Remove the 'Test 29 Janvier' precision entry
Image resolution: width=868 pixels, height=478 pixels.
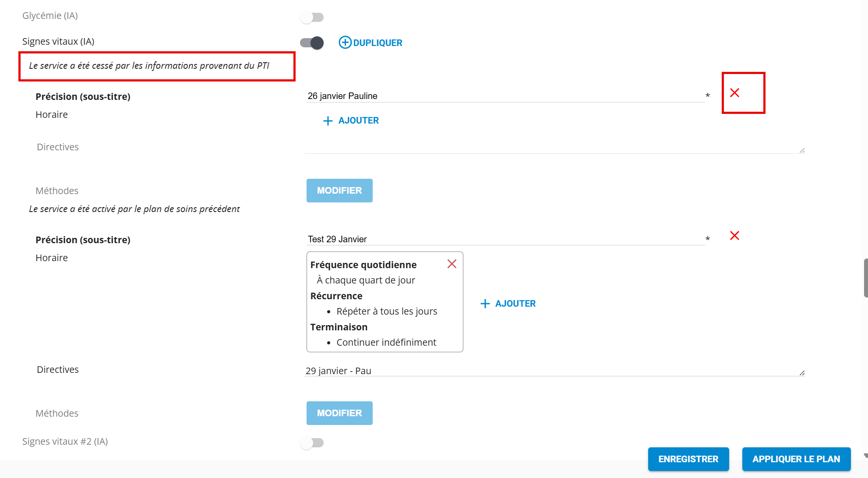pyautogui.click(x=734, y=236)
